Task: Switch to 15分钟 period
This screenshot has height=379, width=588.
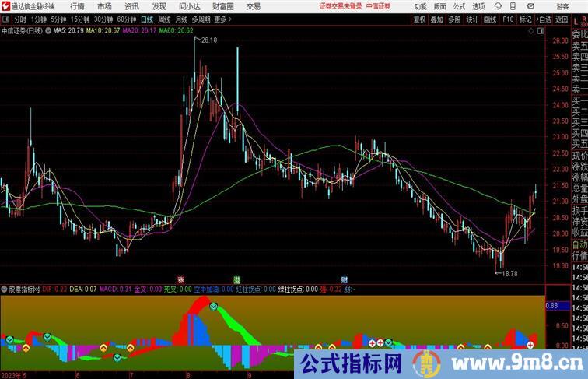Action: click(x=80, y=19)
